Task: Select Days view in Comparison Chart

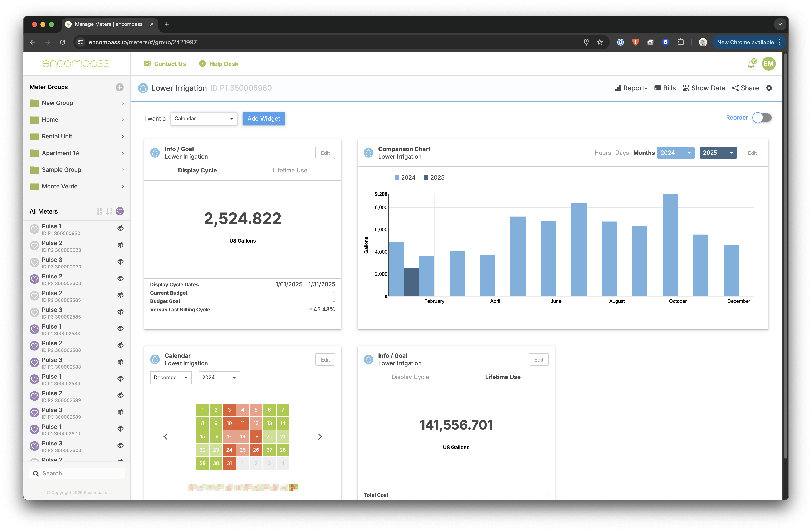Action: pyautogui.click(x=622, y=153)
